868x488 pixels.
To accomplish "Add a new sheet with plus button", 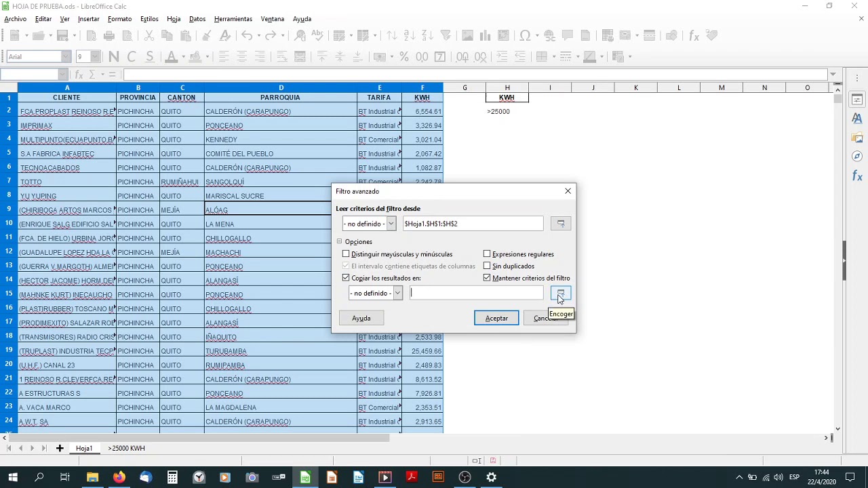I will 60,448.
